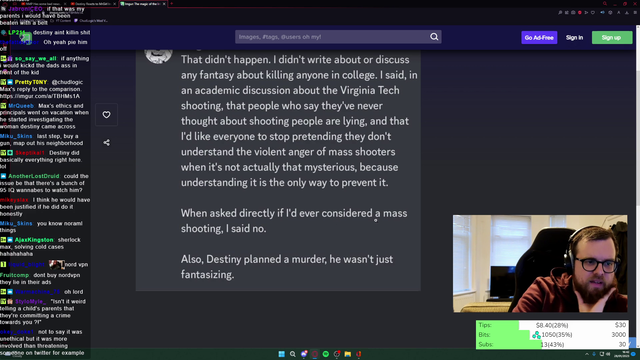Click the heart bookmark icon in browser toolbar

593,12
